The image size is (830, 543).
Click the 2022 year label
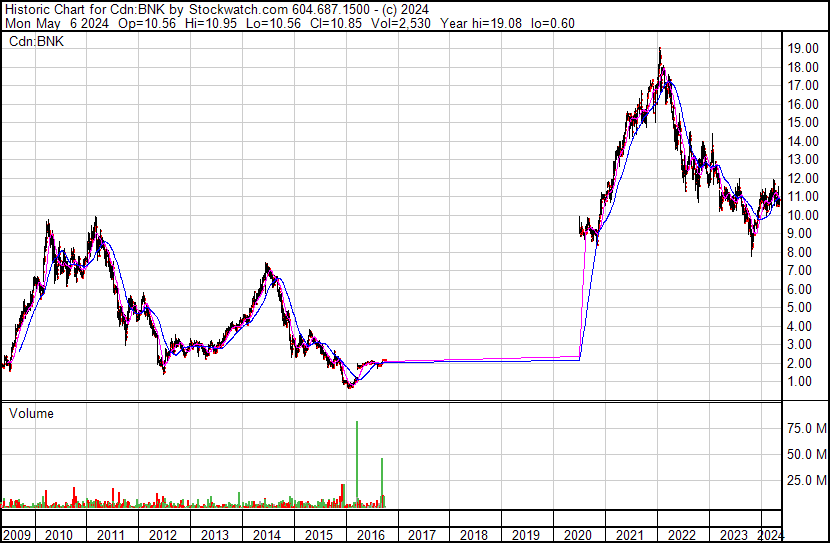click(682, 535)
